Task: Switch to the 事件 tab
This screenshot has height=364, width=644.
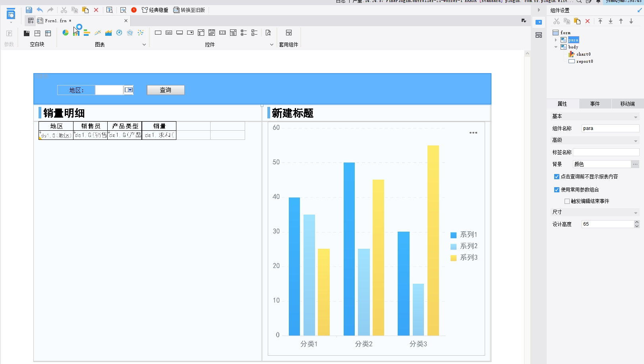Action: tap(595, 104)
